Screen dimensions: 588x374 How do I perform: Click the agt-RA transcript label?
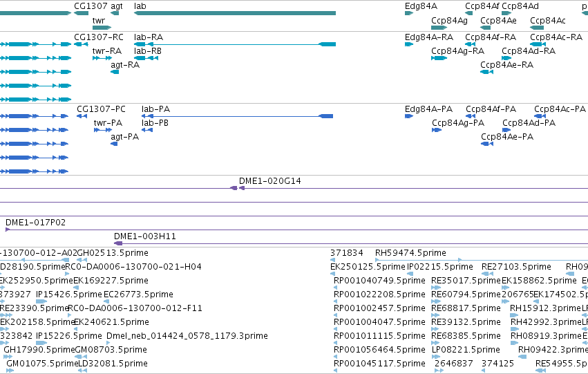pos(125,65)
